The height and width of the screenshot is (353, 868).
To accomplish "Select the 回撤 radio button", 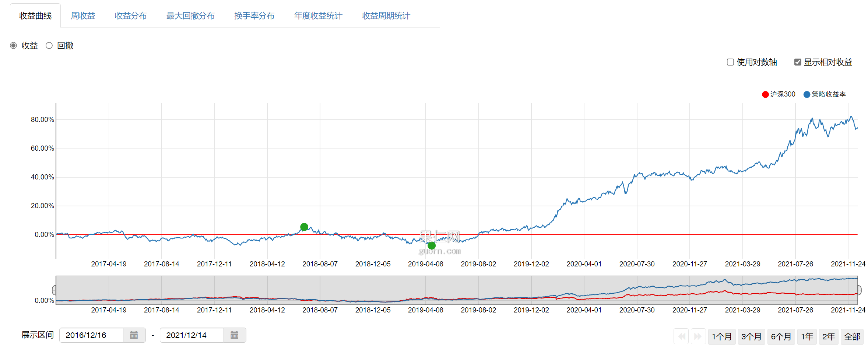I will click(x=49, y=46).
